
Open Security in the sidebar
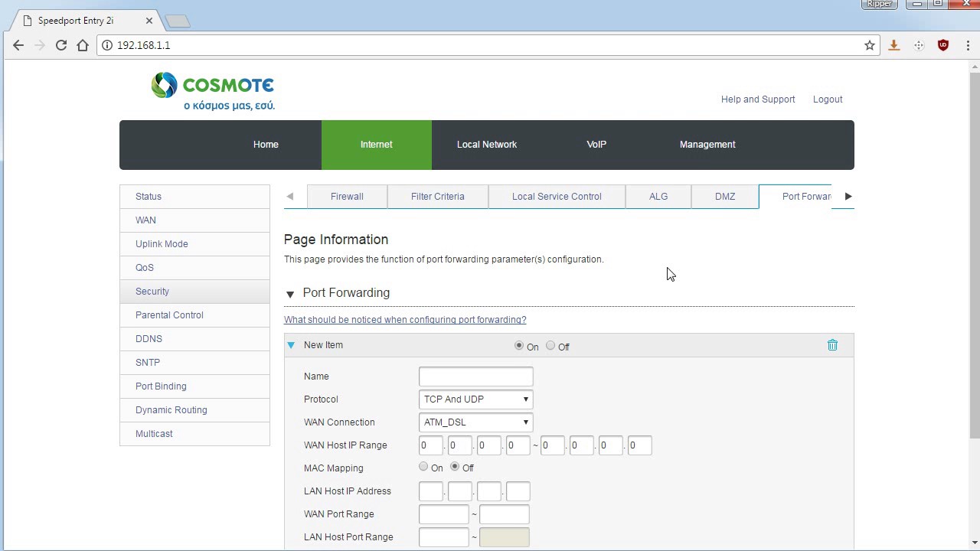[194, 292]
